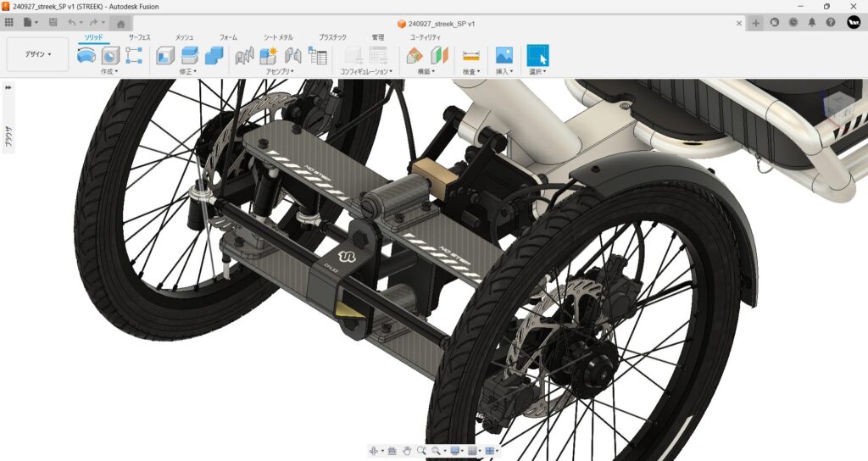The image size is (868, 461).
Task: Open the data panel grid icon
Action: [x=8, y=23]
